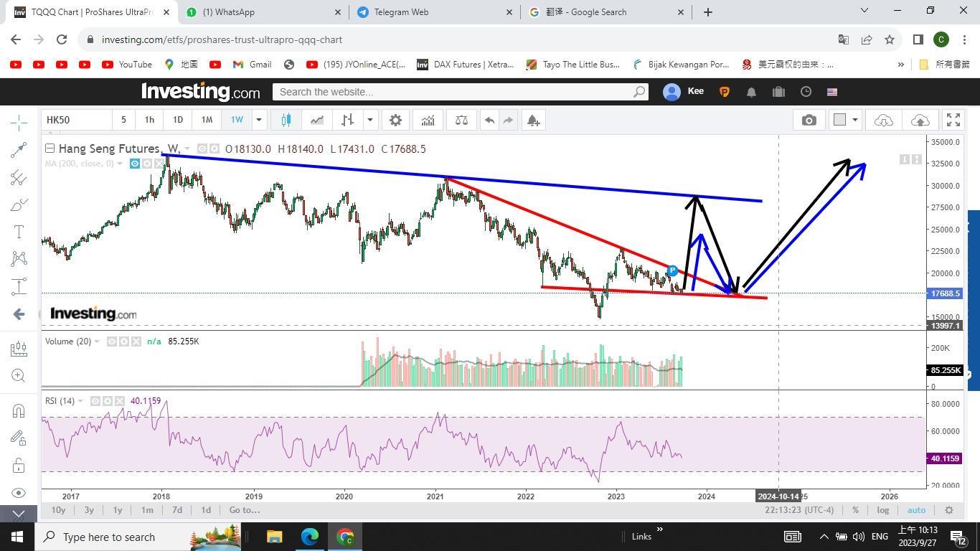Select the 1h interval

(x=149, y=120)
